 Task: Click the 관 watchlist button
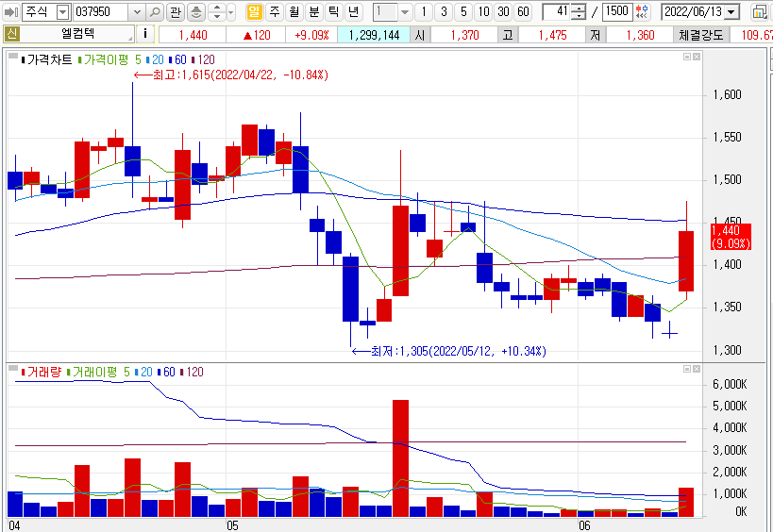click(175, 11)
